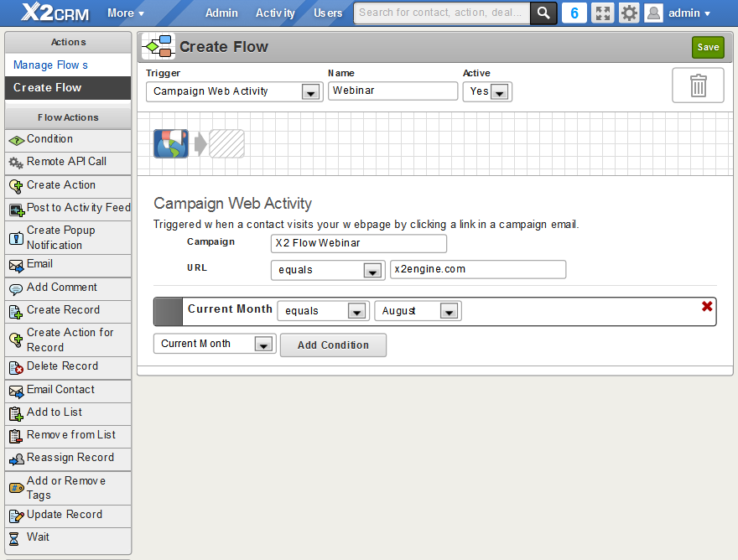Click the Create Popup Notification icon
The image size is (738, 560).
[x=16, y=238]
